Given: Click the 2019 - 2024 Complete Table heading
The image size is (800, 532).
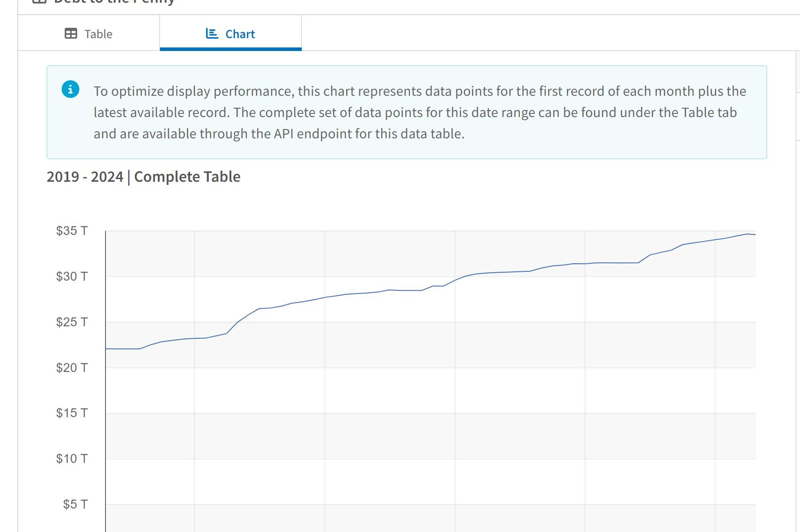Looking at the screenshot, I should [143, 176].
